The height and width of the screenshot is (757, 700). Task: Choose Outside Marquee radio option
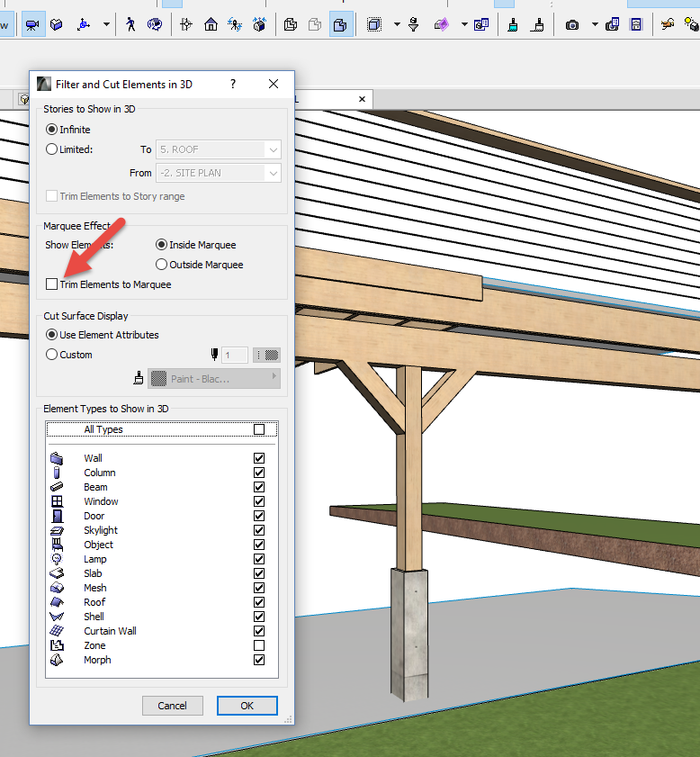pyautogui.click(x=162, y=265)
